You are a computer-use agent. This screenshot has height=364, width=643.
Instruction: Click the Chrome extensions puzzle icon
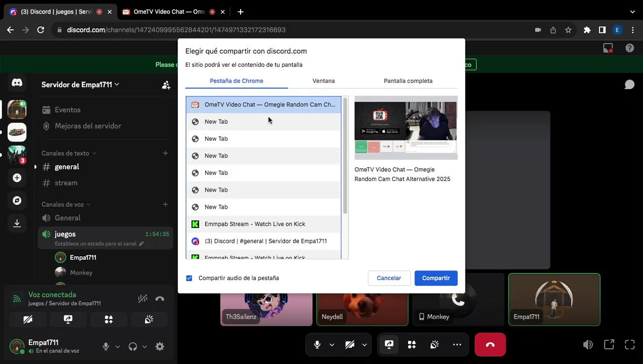587,30
